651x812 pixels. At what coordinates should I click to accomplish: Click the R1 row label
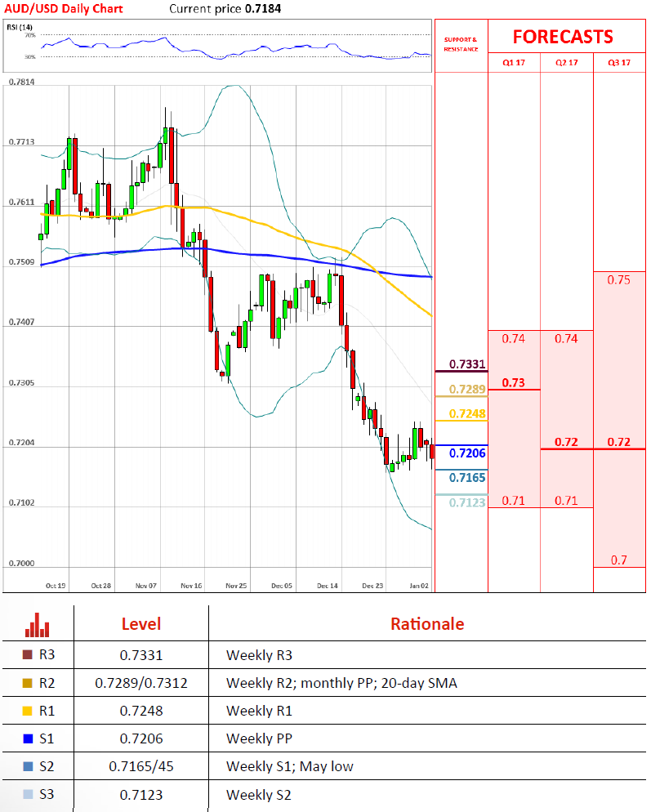coord(47,711)
